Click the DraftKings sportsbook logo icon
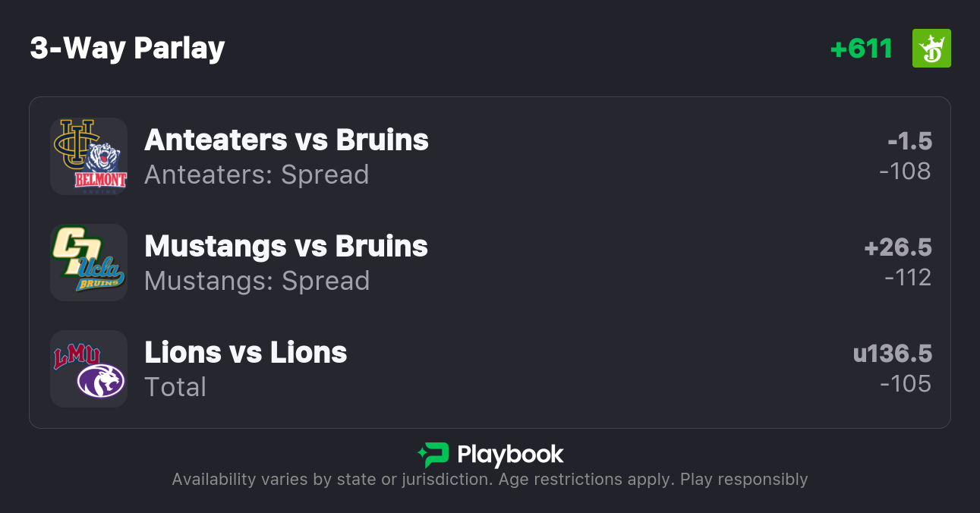980x513 pixels. pyautogui.click(x=931, y=49)
